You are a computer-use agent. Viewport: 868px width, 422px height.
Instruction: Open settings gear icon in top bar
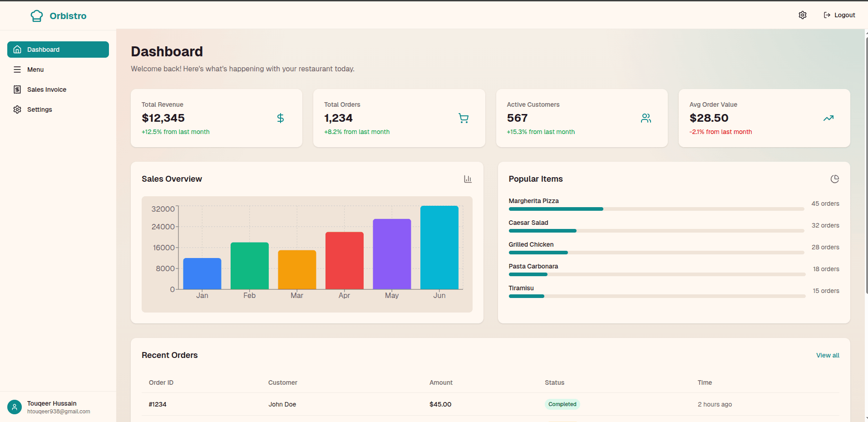point(803,15)
